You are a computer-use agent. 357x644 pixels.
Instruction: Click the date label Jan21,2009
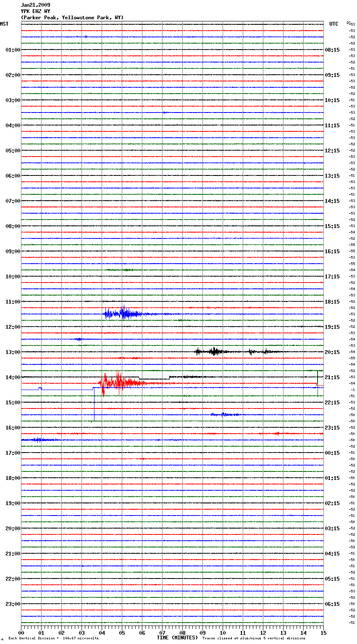point(35,5)
